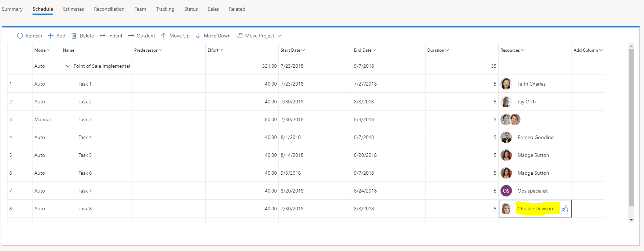Open the Related tab
The width and height of the screenshot is (644, 251).
237,9
